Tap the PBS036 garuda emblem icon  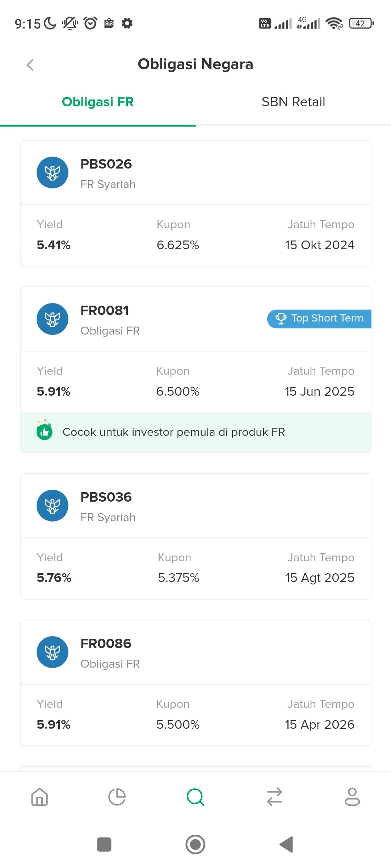click(x=52, y=506)
